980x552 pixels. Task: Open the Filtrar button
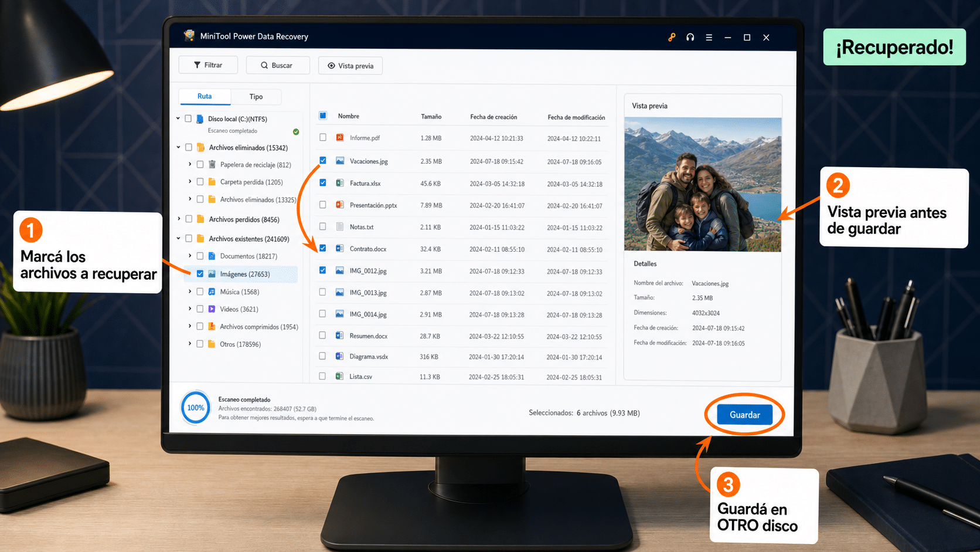click(208, 65)
